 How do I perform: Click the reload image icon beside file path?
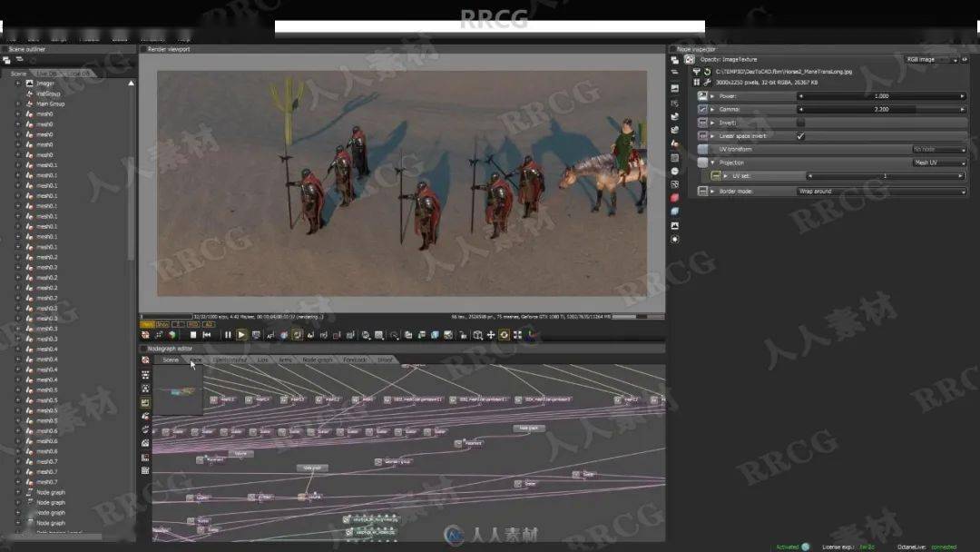708,72
